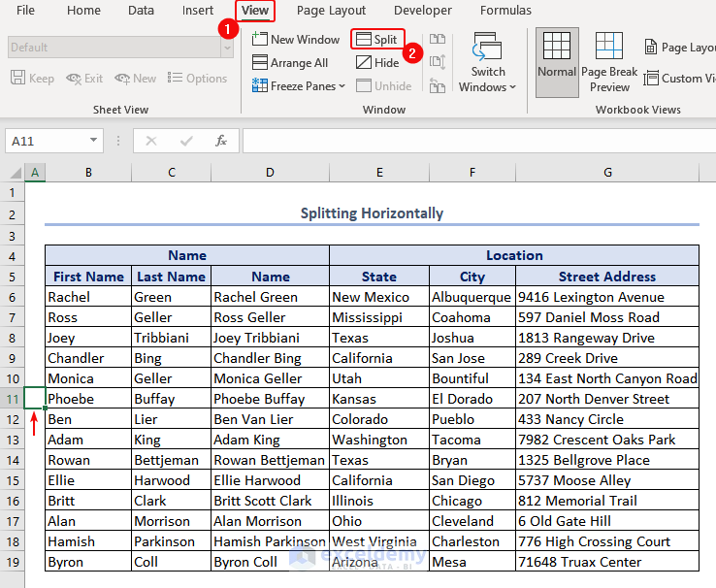Image resolution: width=716 pixels, height=588 pixels.
Task: Select row 11 header
Action: pyautogui.click(x=13, y=399)
